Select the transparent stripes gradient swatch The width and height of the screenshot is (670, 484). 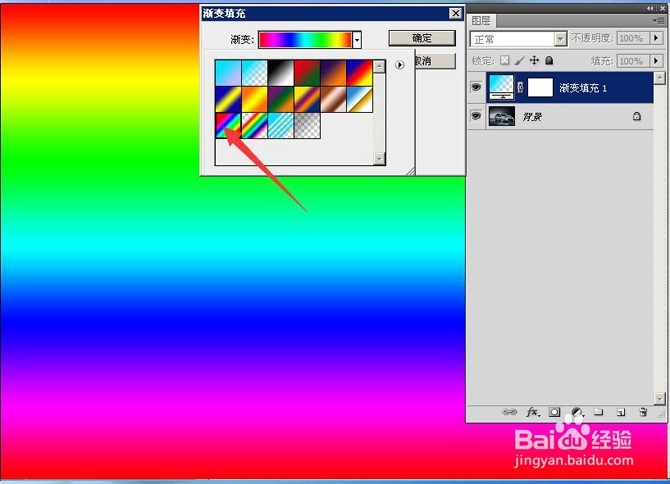coord(281,125)
